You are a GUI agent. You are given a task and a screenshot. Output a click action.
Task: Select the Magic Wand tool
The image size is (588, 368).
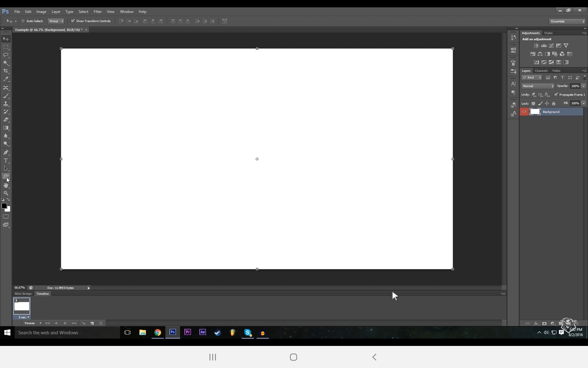[x=6, y=63]
